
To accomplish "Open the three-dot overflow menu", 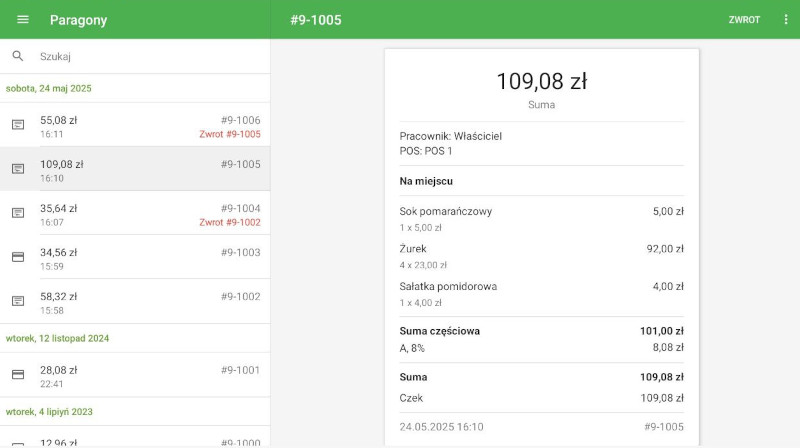I will (x=786, y=20).
